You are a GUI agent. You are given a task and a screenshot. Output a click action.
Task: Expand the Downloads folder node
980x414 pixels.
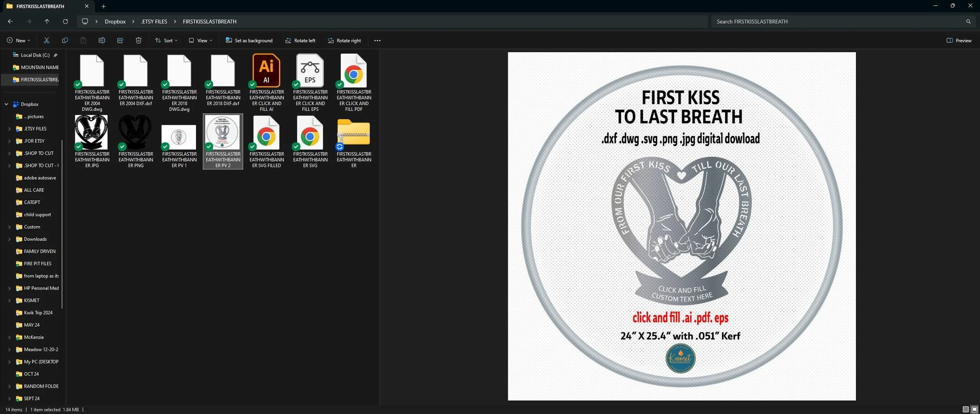coord(9,239)
